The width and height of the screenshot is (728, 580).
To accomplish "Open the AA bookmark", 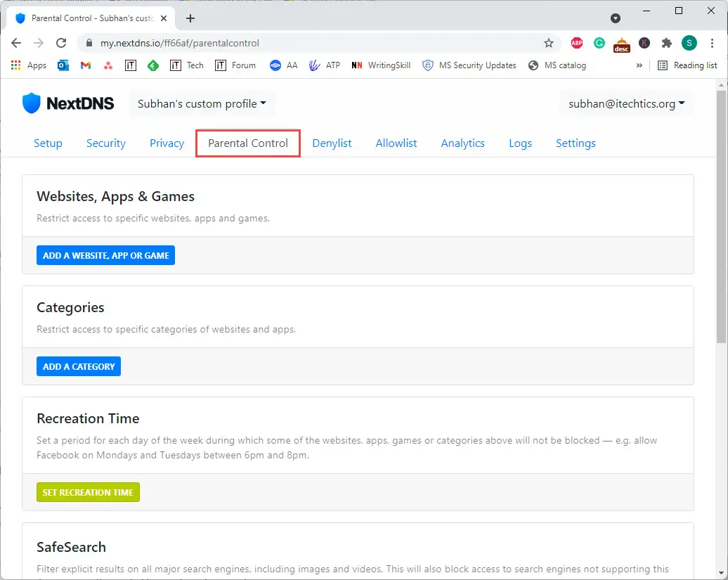I will pyautogui.click(x=284, y=65).
